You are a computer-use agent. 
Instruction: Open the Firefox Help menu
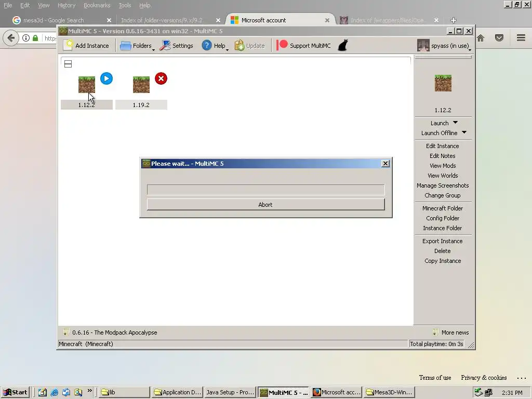pyautogui.click(x=144, y=5)
